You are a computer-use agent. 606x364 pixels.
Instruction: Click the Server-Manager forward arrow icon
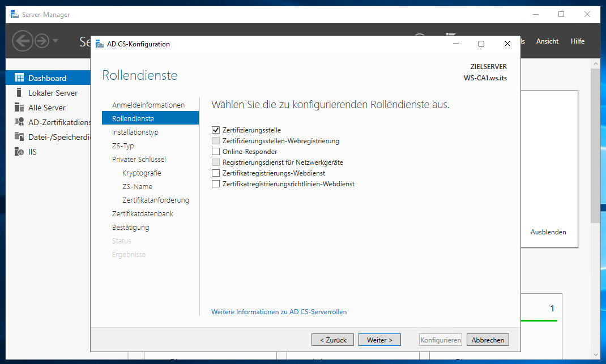coord(42,41)
